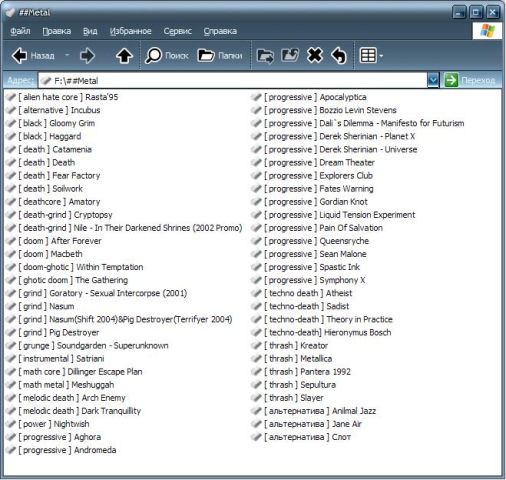The height and width of the screenshot is (480, 506).
Task: Select the Goratory Sexual Intercorpse folder
Action: click(x=103, y=293)
